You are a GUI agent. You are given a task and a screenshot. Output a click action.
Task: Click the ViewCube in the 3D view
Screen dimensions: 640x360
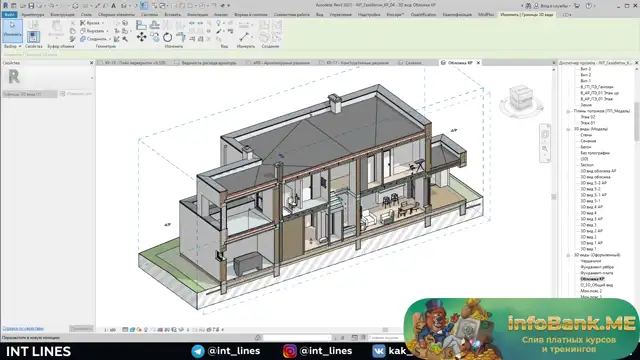pos(521,98)
